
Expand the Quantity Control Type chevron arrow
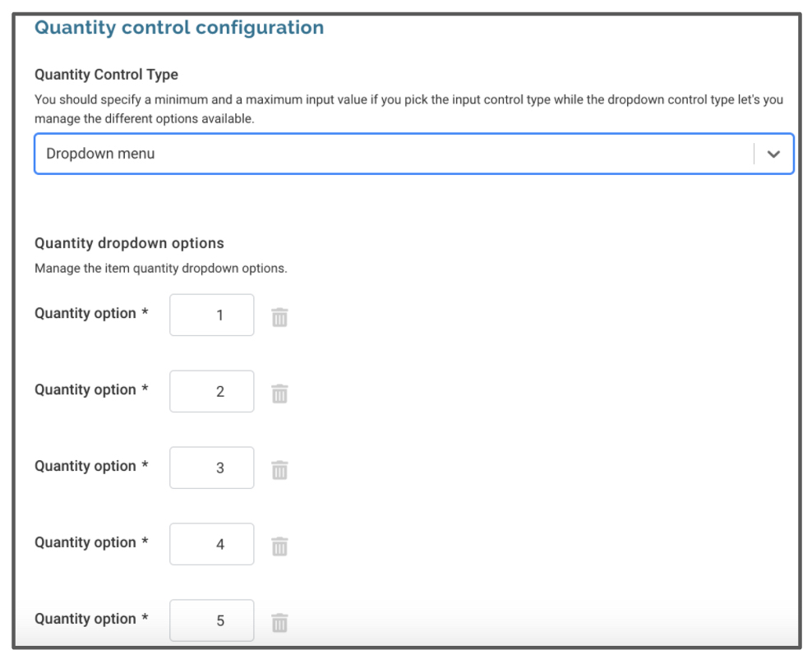coord(773,154)
